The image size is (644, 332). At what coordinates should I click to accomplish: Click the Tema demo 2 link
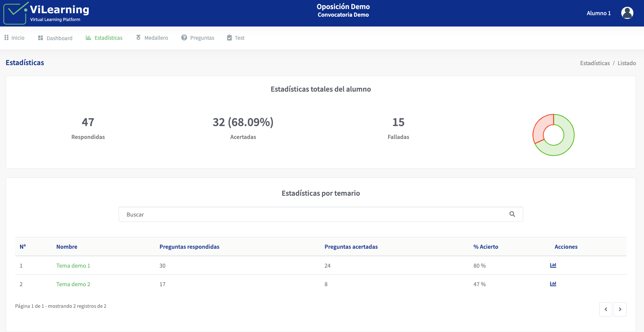pos(73,284)
